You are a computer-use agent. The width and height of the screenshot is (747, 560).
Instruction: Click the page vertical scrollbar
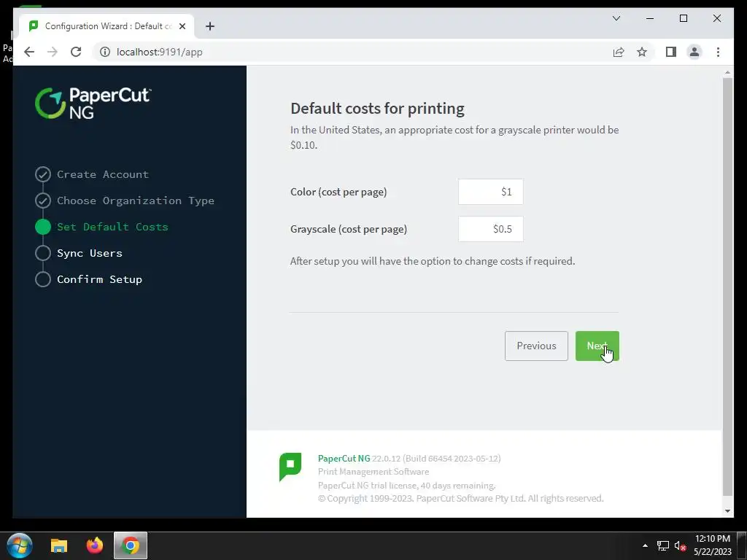(x=727, y=286)
